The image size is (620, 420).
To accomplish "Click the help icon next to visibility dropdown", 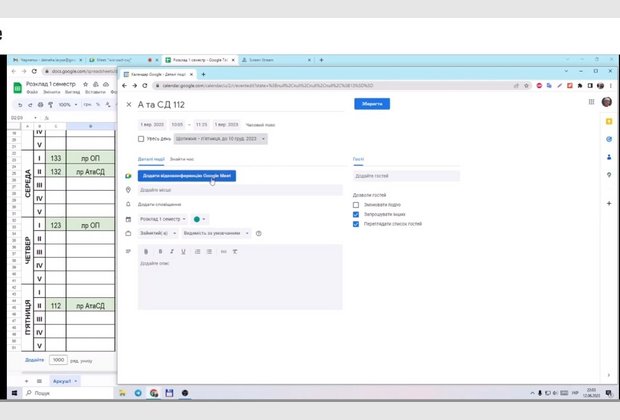I will 259,233.
